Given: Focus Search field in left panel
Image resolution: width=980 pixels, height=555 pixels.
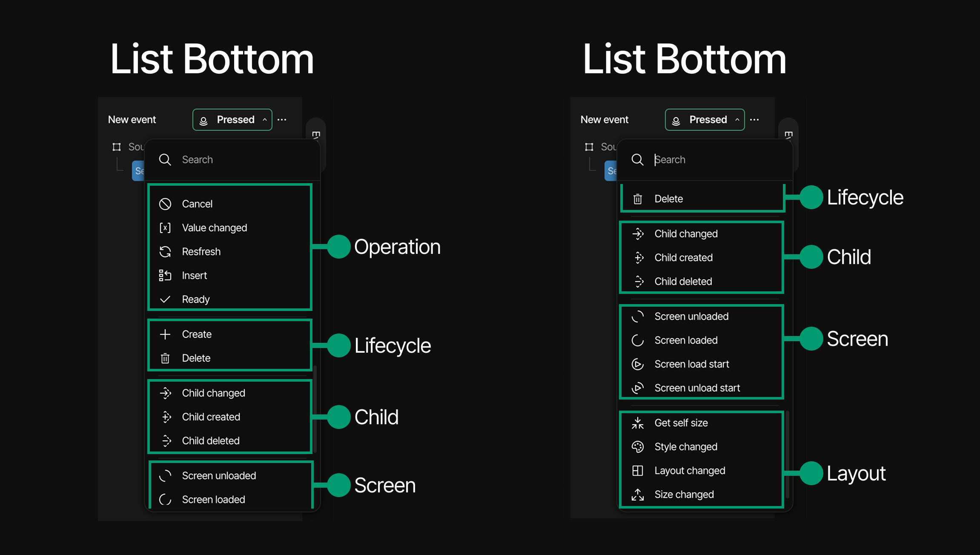Looking at the screenshot, I should [x=232, y=160].
